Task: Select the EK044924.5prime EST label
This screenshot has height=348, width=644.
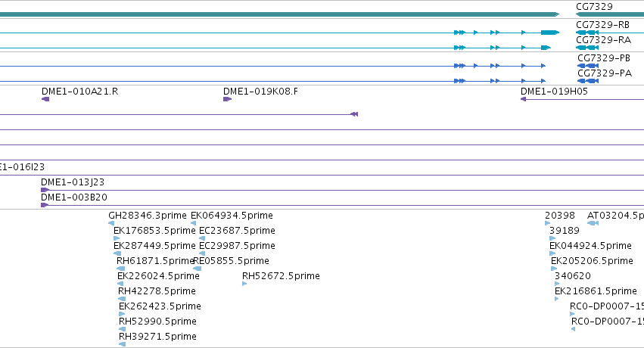Action: coord(590,246)
